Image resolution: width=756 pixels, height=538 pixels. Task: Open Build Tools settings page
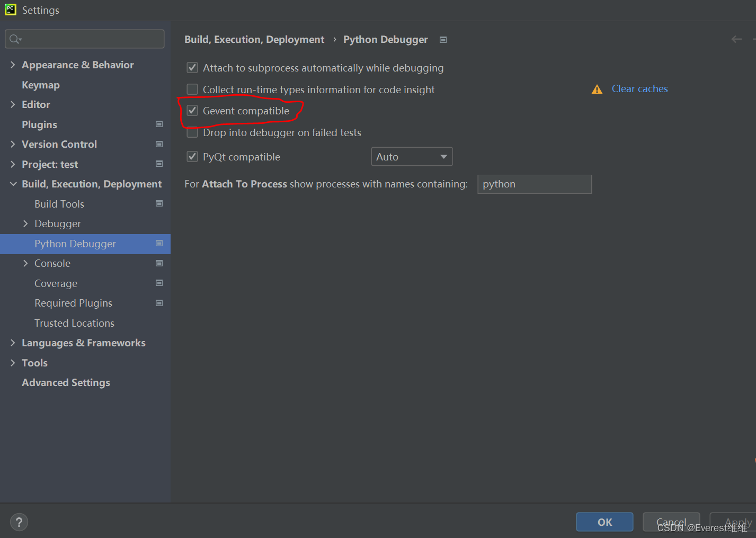(59, 204)
